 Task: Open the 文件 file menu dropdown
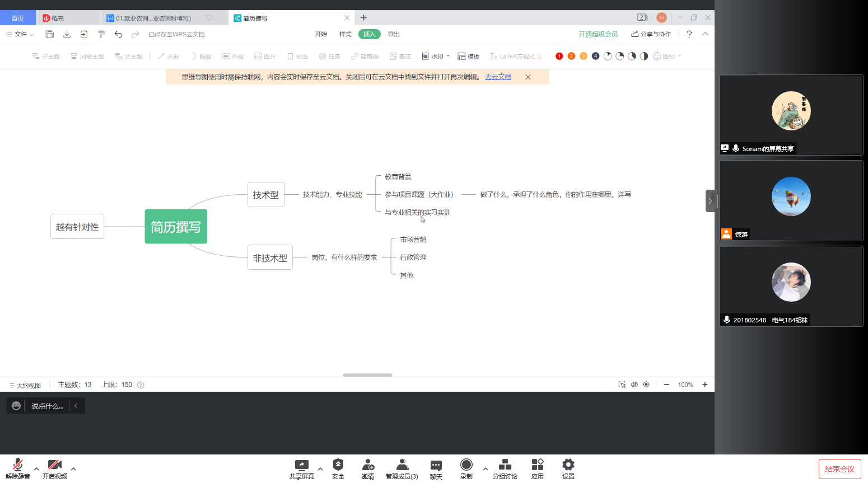21,34
